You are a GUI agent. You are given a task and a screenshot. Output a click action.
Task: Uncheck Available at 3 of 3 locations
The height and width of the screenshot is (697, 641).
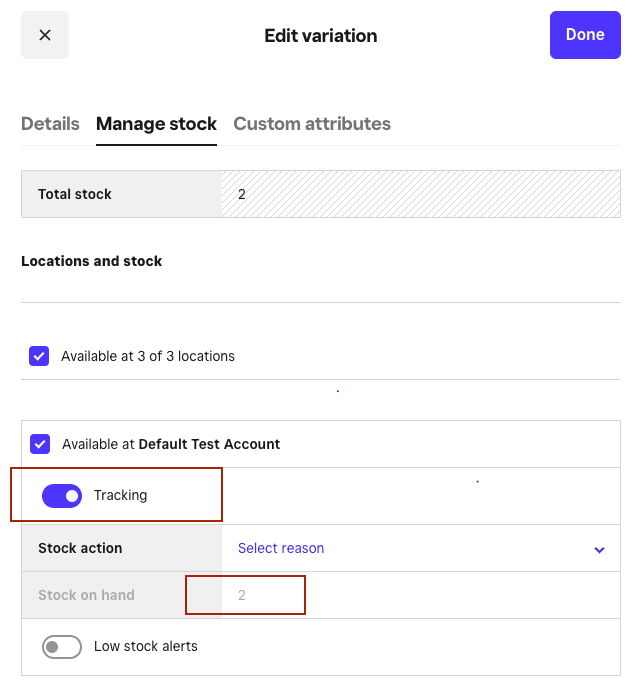tap(39, 356)
